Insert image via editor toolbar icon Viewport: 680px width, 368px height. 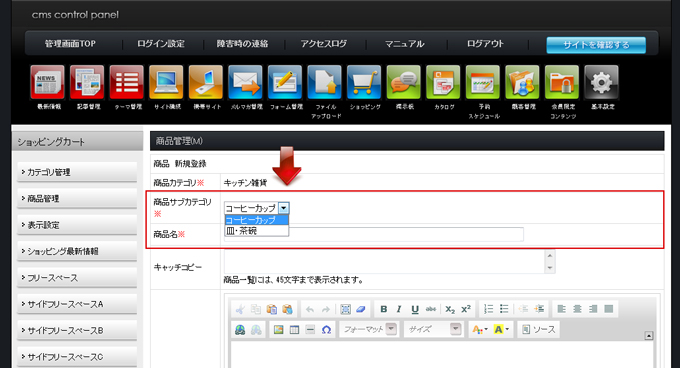pos(278,330)
